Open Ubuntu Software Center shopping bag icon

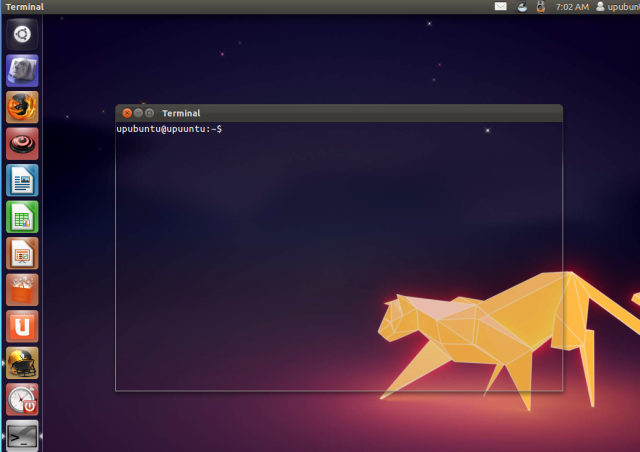point(22,290)
